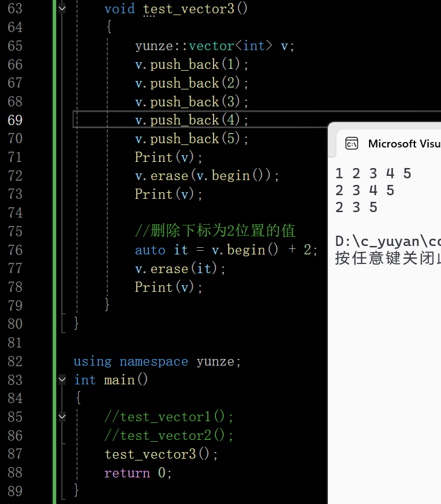The width and height of the screenshot is (441, 504).
Task: Click v.push_back(2); statement
Action: 192,83
